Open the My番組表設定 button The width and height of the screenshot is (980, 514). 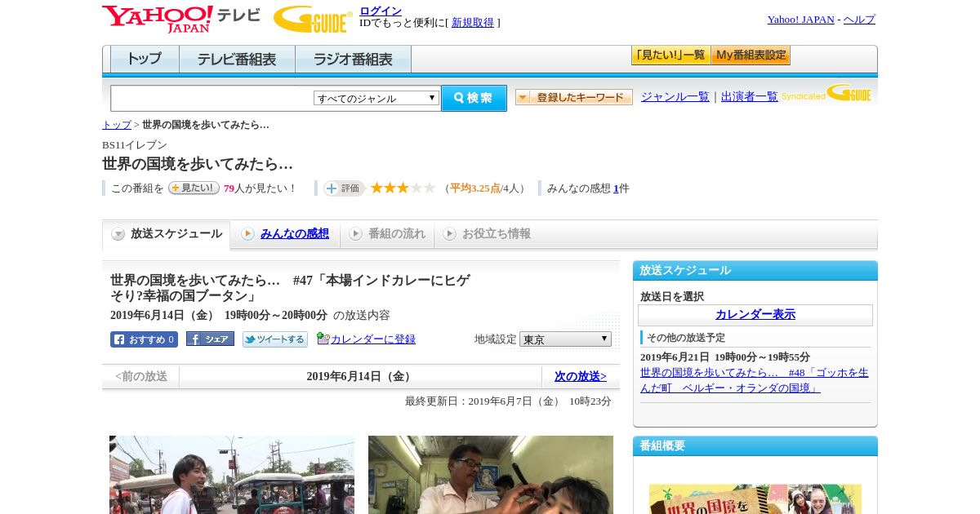[751, 55]
